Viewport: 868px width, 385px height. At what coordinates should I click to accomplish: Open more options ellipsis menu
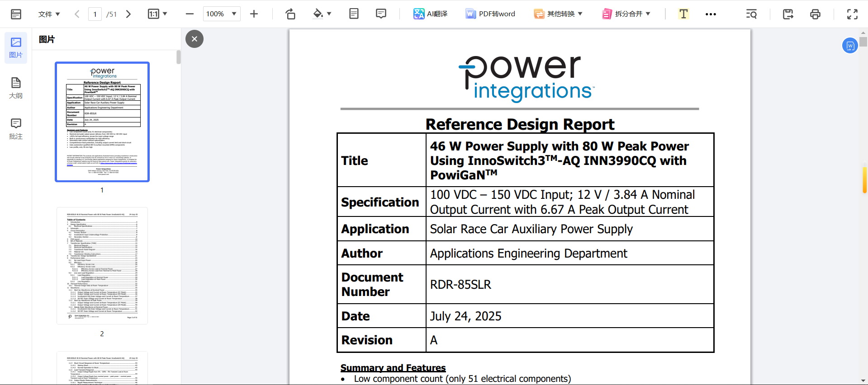pyautogui.click(x=711, y=14)
